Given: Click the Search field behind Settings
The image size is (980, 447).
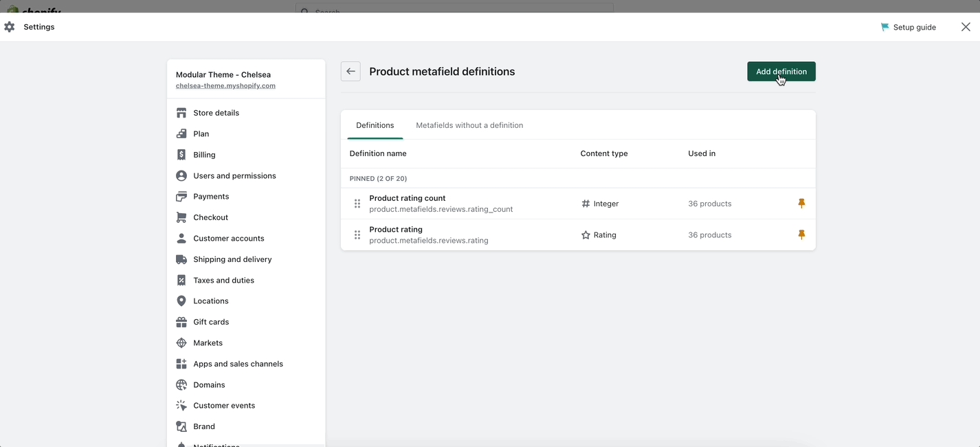Looking at the screenshot, I should click(x=454, y=8).
